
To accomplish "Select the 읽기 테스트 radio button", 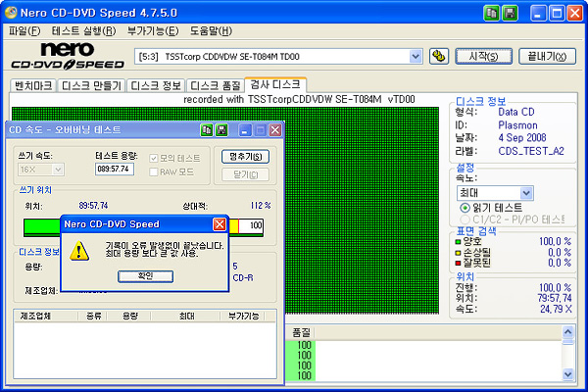I will [x=465, y=208].
